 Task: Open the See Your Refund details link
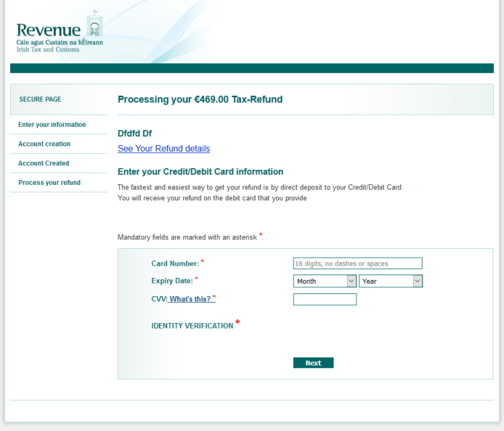pos(164,148)
